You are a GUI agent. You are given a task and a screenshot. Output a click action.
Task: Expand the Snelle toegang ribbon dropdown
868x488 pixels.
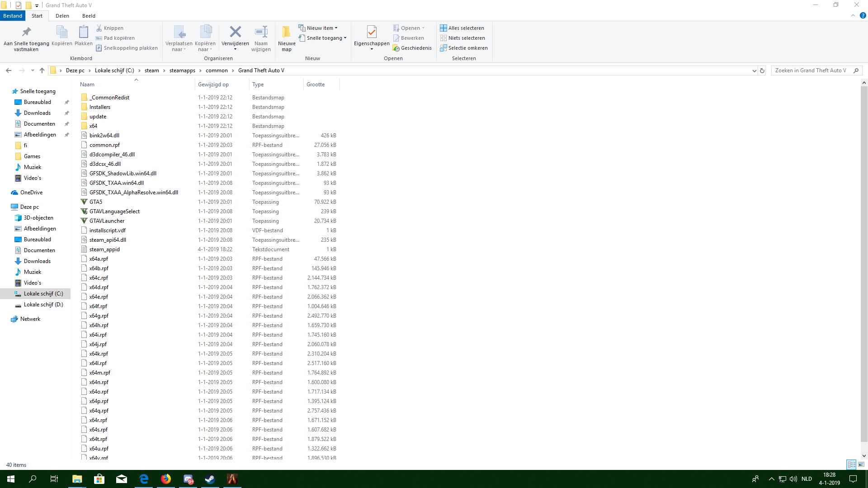[x=323, y=38]
